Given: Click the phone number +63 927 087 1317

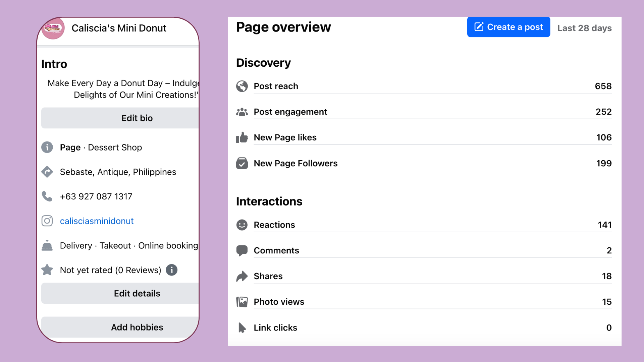Looking at the screenshot, I should pos(96,196).
